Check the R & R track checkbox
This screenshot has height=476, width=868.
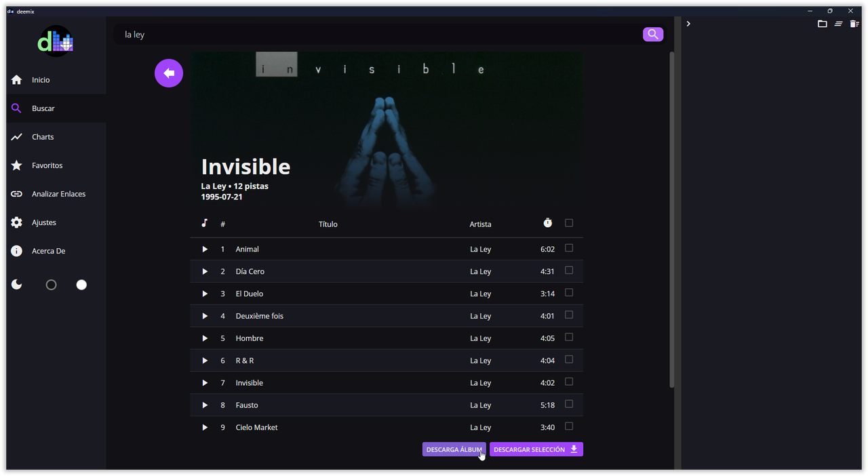click(x=569, y=360)
